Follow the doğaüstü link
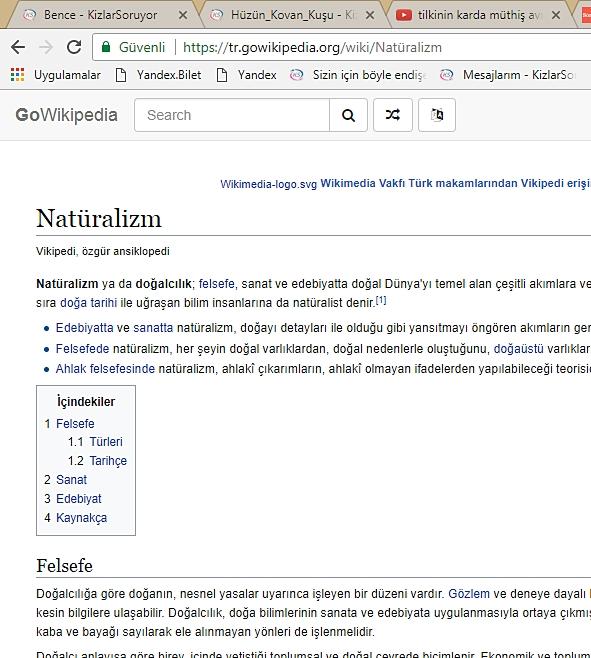Viewport: 591px width, 658px height. (x=518, y=349)
